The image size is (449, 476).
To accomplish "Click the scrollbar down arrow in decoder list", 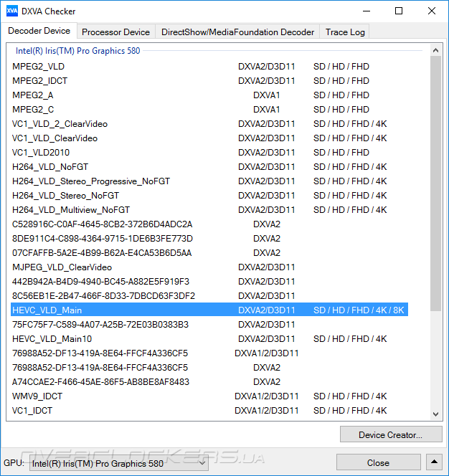I will click(435, 414).
